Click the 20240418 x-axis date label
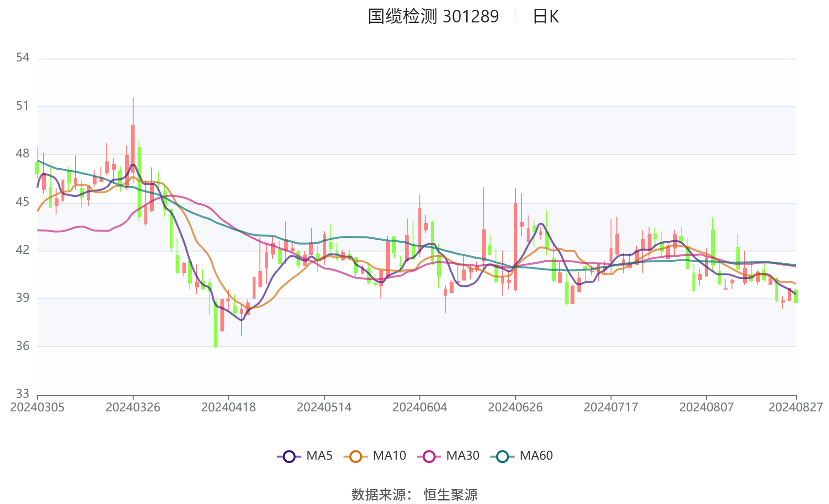The height and width of the screenshot is (504, 829). pos(228,407)
